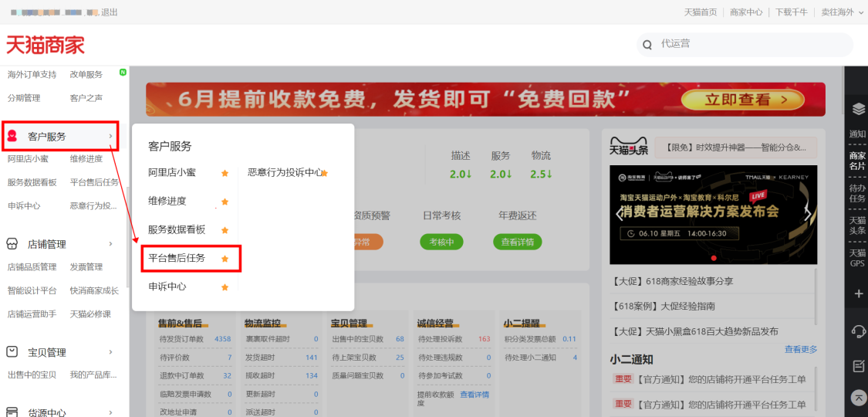This screenshot has height=417, width=868.
Task: Click the green N badge beside 改单服务
Action: [123, 72]
